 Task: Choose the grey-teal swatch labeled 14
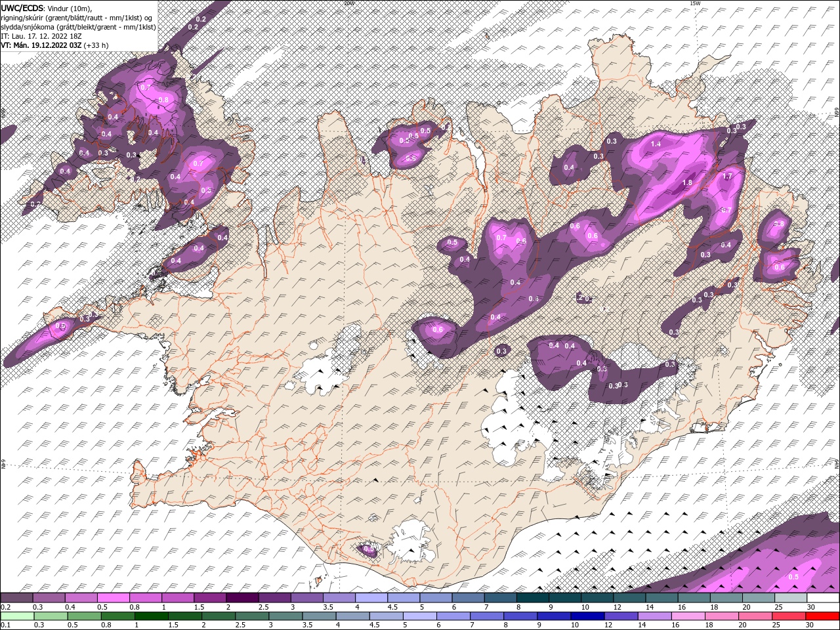pyautogui.click(x=660, y=598)
